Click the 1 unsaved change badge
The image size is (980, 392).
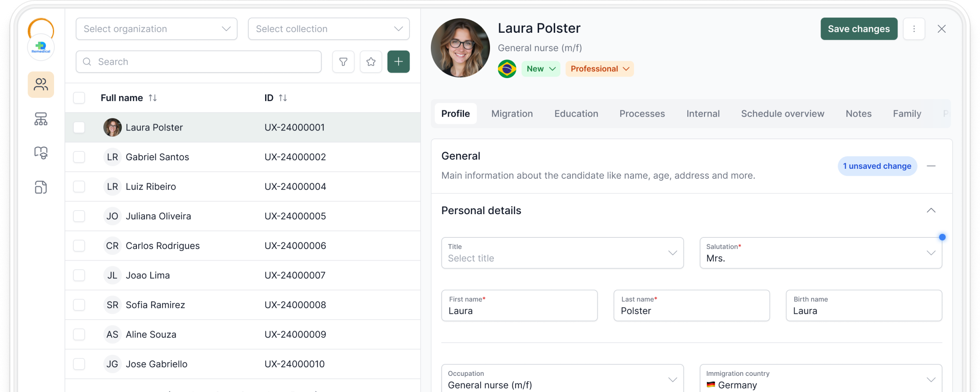pyautogui.click(x=877, y=166)
